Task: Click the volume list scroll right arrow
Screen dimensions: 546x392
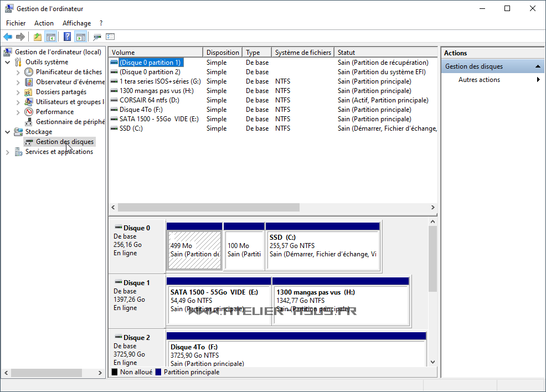Action: coord(433,208)
